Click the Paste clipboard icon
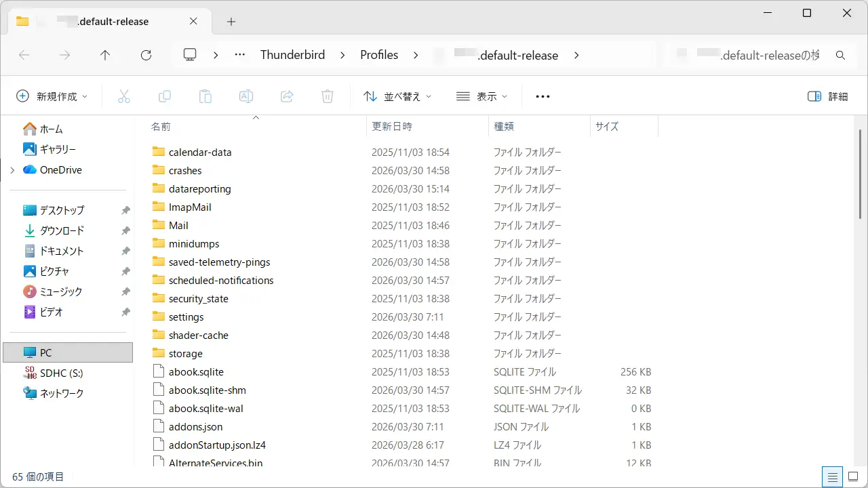 click(205, 96)
